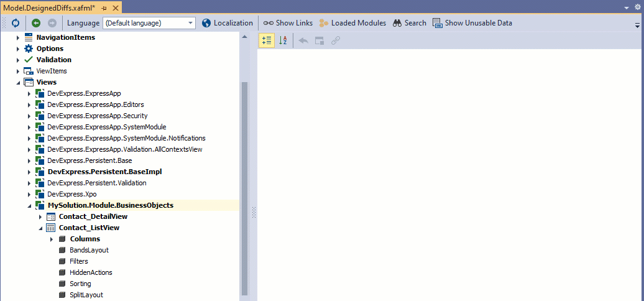
Task: Click the SplitLayout cube icon
Action: point(62,295)
